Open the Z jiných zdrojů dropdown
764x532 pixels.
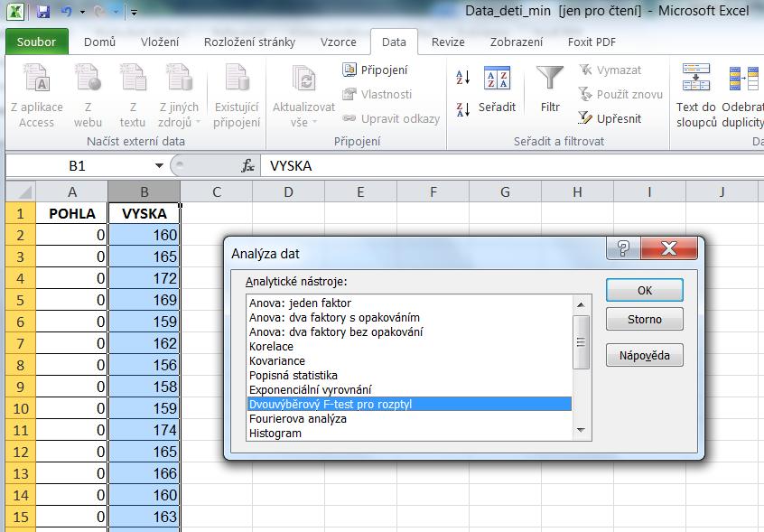[180, 96]
